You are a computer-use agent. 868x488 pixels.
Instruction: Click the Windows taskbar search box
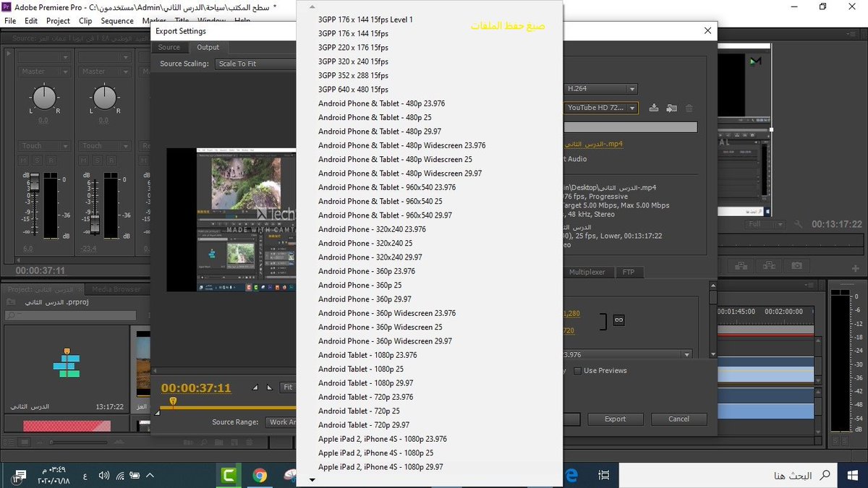729,475
